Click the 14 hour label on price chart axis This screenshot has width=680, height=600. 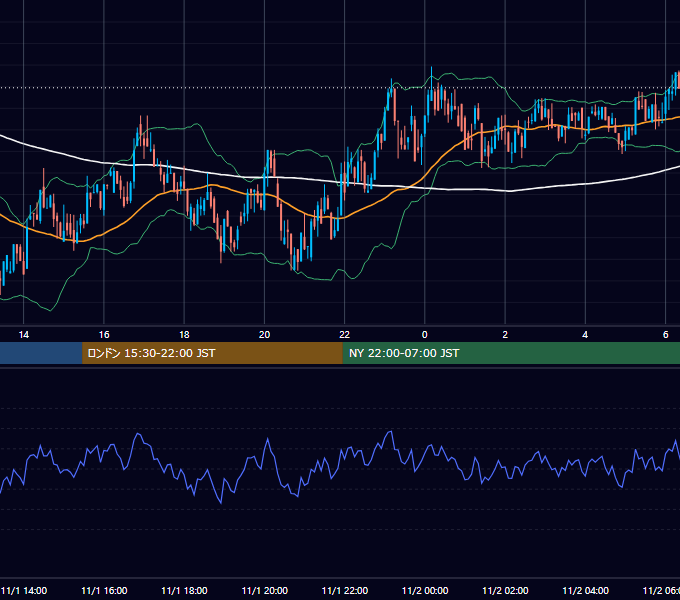tap(23, 335)
